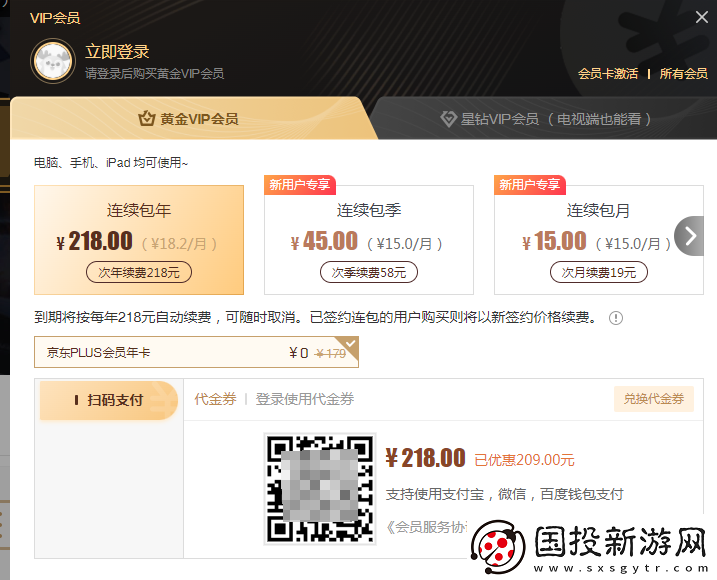Click 次季续费58元 pill label

click(x=369, y=273)
